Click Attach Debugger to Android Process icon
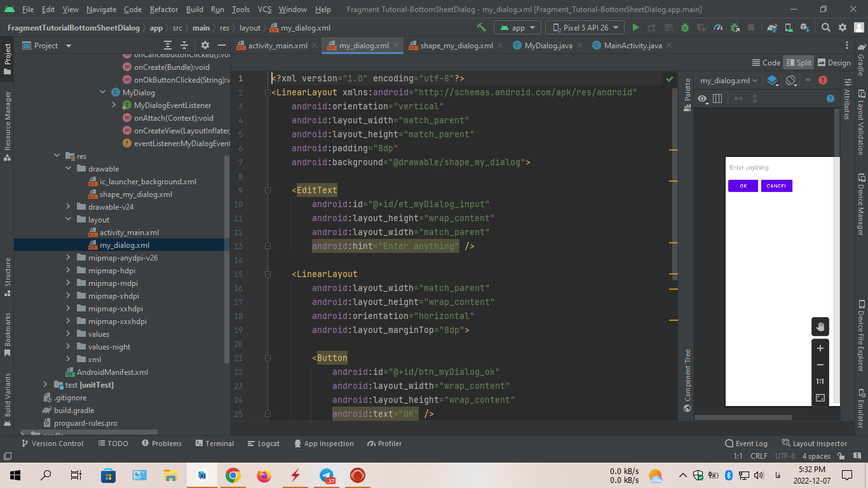Image resolution: width=868 pixels, height=488 pixels. coord(735,27)
